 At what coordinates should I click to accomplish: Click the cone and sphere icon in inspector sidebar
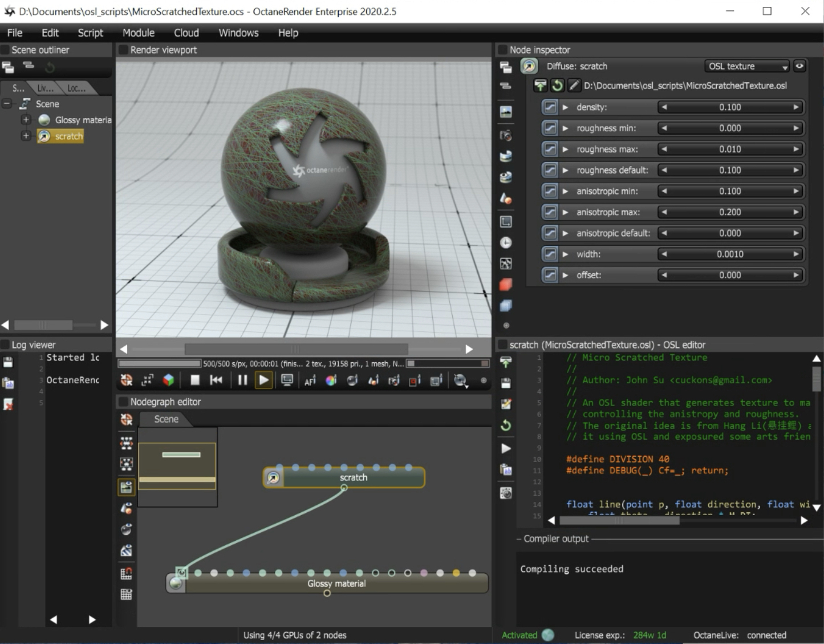click(506, 199)
